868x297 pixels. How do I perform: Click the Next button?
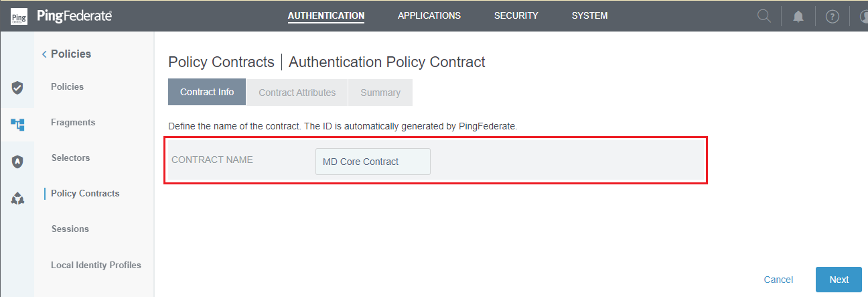click(x=839, y=280)
